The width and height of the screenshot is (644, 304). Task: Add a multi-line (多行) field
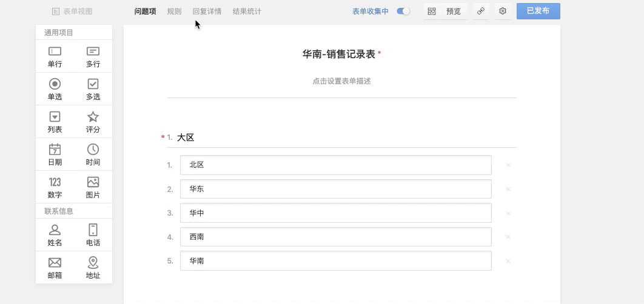[93, 56]
